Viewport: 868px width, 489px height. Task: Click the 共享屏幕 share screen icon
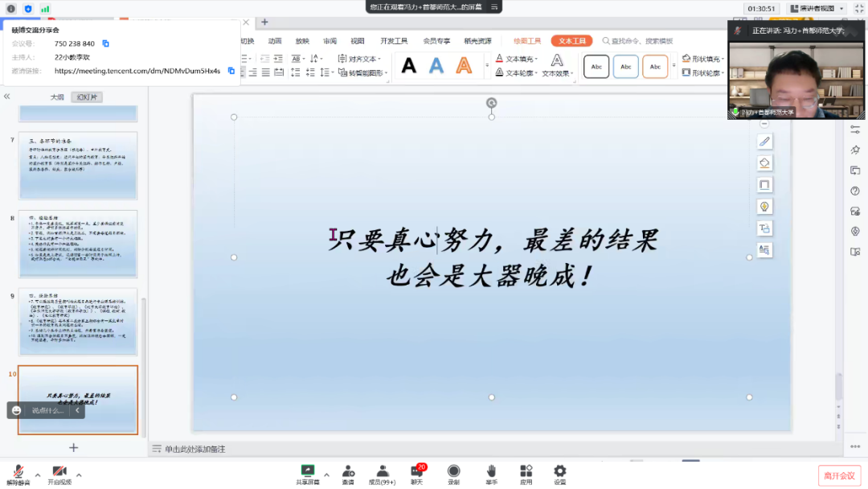click(x=307, y=471)
